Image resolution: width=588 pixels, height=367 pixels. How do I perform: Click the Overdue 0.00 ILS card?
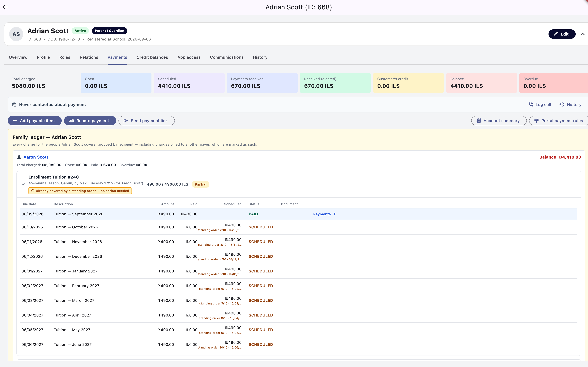[x=554, y=83]
